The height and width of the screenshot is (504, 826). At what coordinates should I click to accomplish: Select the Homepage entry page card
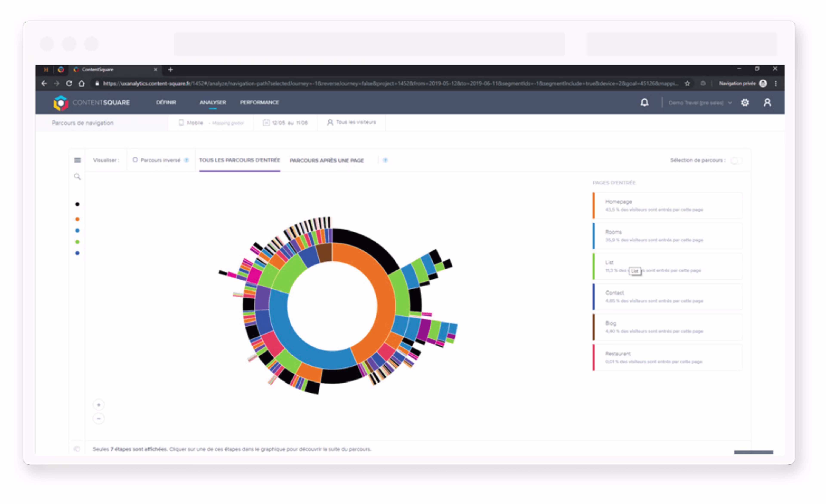(x=667, y=205)
